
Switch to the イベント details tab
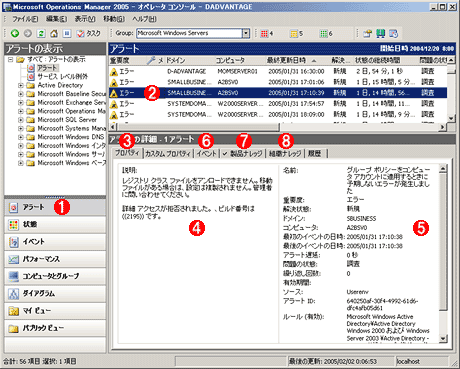[206, 153]
